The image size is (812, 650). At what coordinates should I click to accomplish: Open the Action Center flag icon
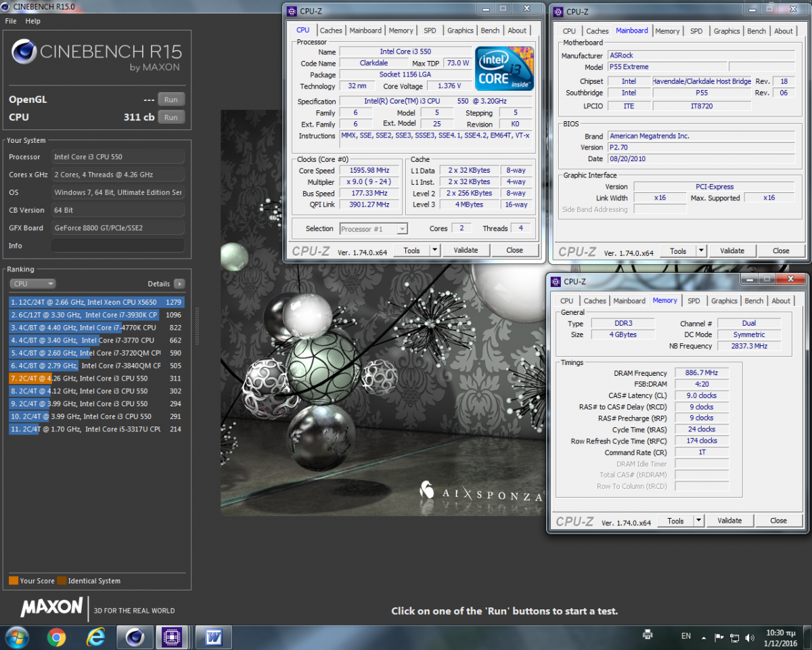[x=720, y=637]
